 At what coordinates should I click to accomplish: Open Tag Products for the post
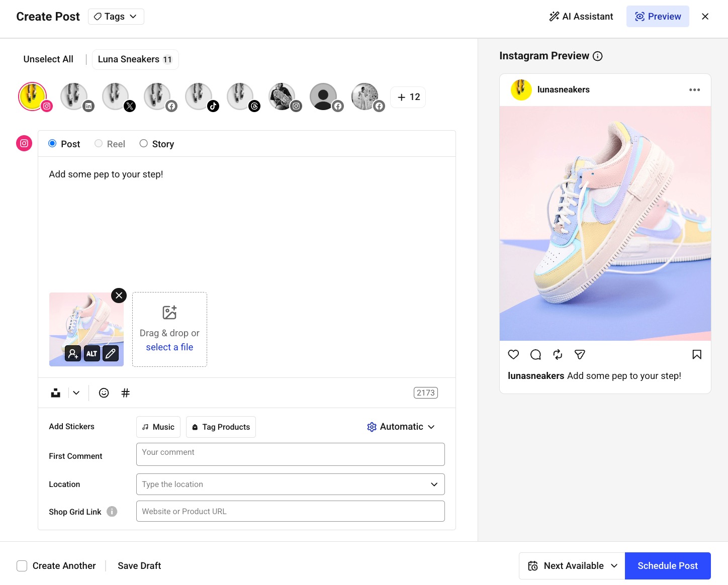220,427
